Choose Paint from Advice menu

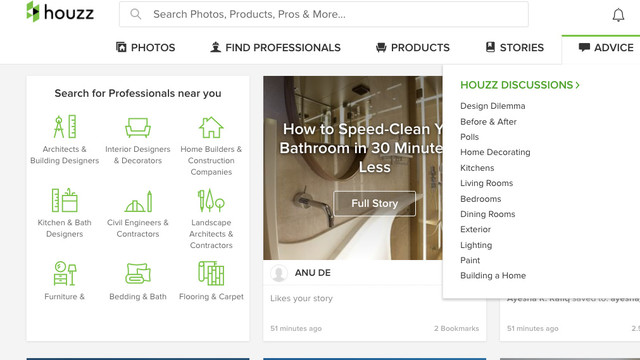tap(470, 260)
